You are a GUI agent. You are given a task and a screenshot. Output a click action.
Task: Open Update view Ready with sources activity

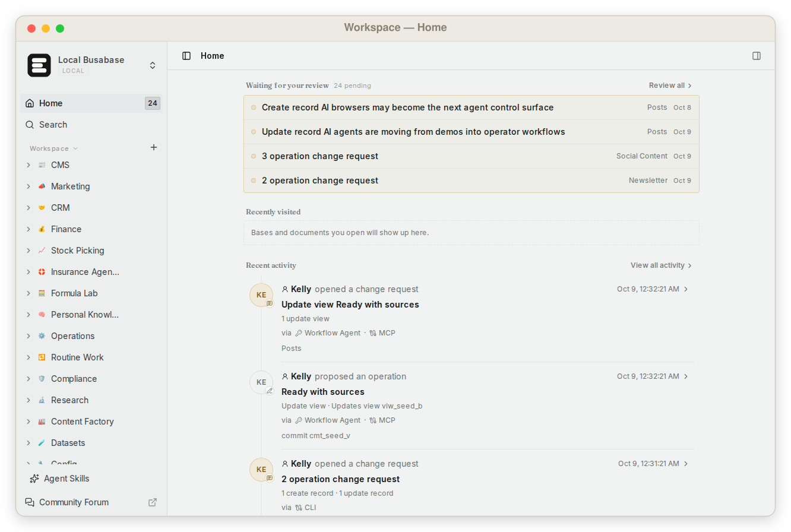pos(350,305)
